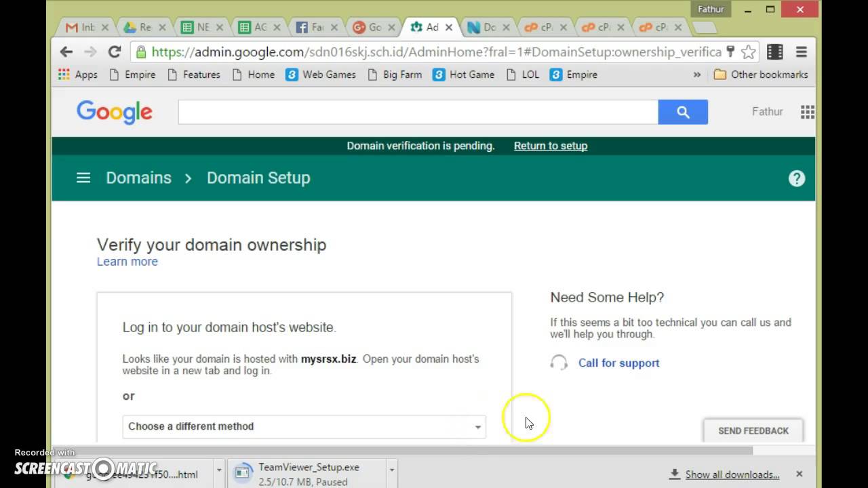Open the Hot Game bookmark
The width and height of the screenshot is (868, 488).
coord(464,75)
